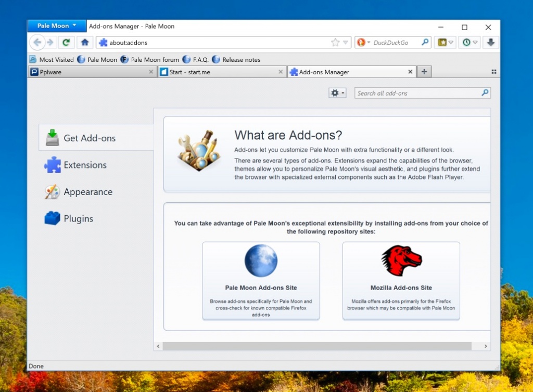Click the search magnifier in the search bar
The height and width of the screenshot is (392, 533).
click(x=426, y=42)
